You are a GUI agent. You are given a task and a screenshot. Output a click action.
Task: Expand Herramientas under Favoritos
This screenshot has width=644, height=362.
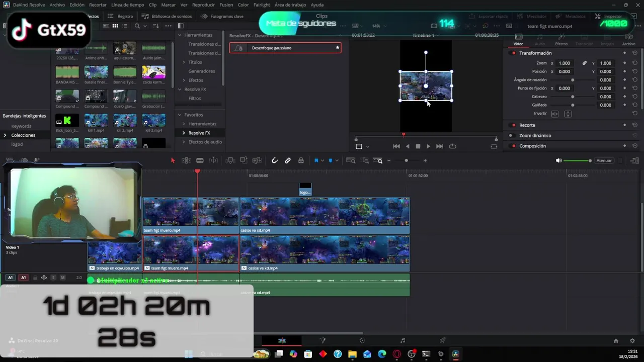(184, 124)
